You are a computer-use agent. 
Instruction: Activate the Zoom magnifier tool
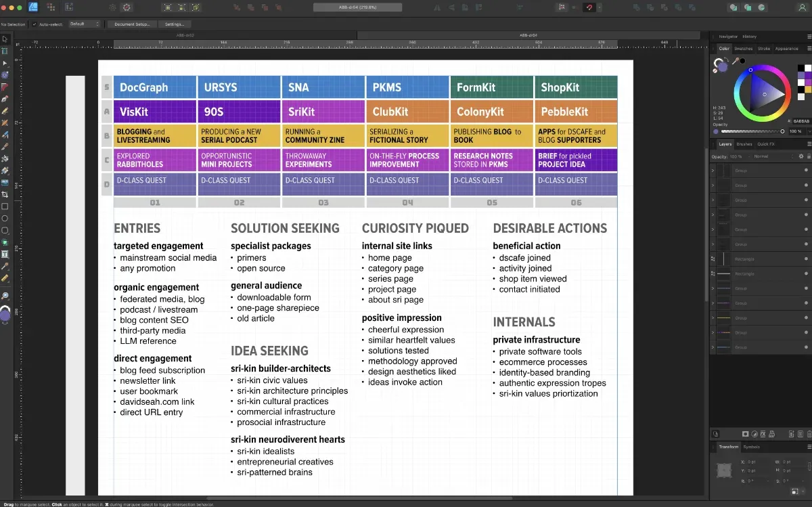pyautogui.click(x=5, y=296)
